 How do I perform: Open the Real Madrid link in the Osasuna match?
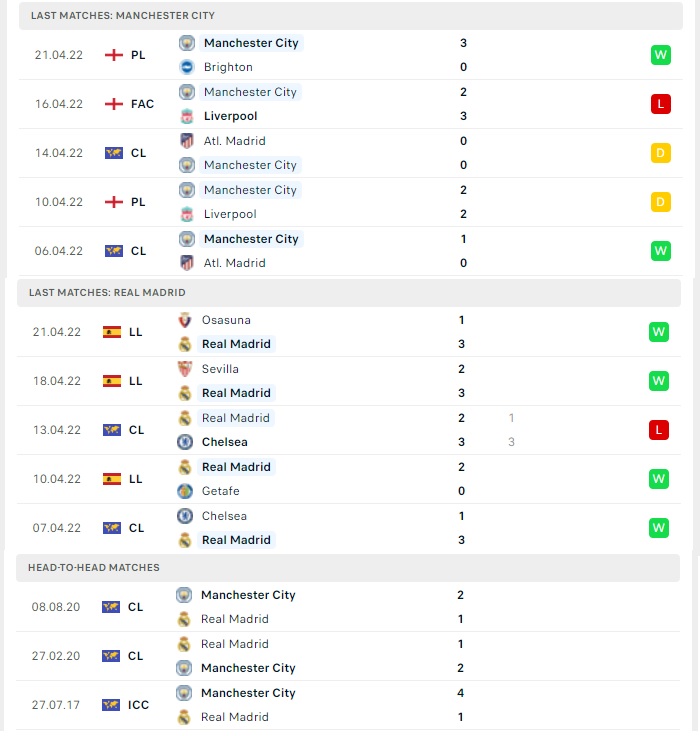point(236,344)
